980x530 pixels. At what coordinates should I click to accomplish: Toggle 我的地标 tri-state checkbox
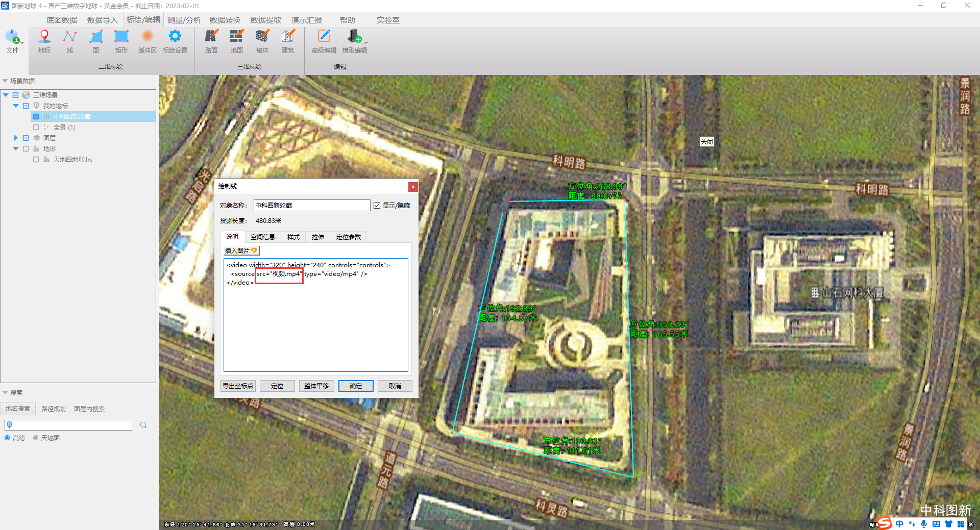point(26,106)
